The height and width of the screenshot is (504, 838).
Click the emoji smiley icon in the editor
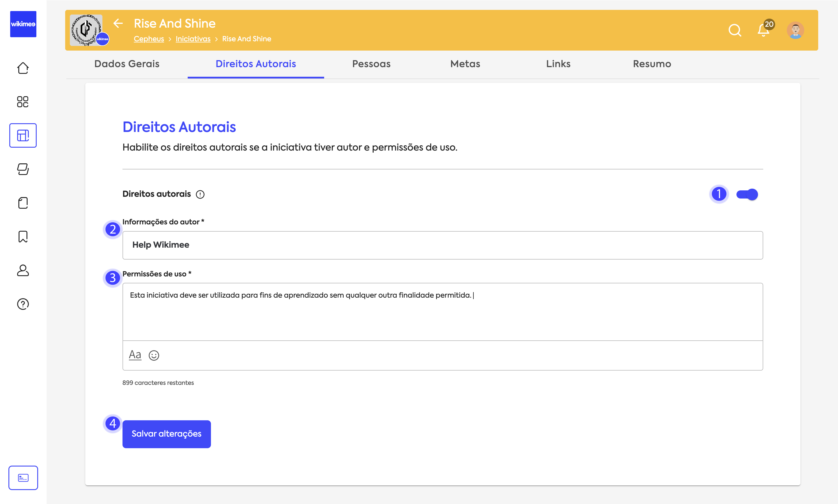(154, 355)
